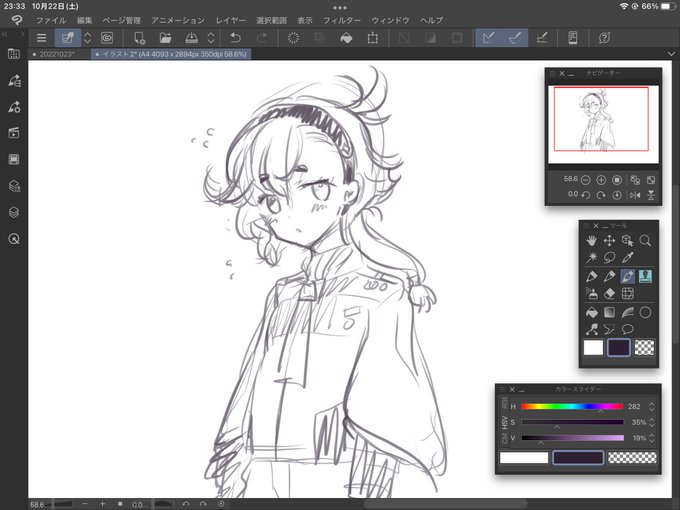Open Clip Studio spiral icon
The height and width of the screenshot is (510, 680).
pos(107,38)
